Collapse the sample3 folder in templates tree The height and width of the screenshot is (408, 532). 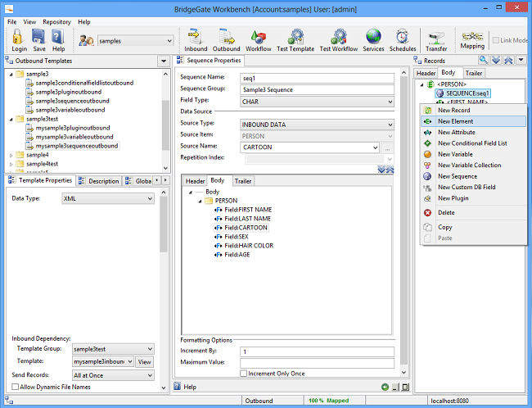tap(11, 74)
